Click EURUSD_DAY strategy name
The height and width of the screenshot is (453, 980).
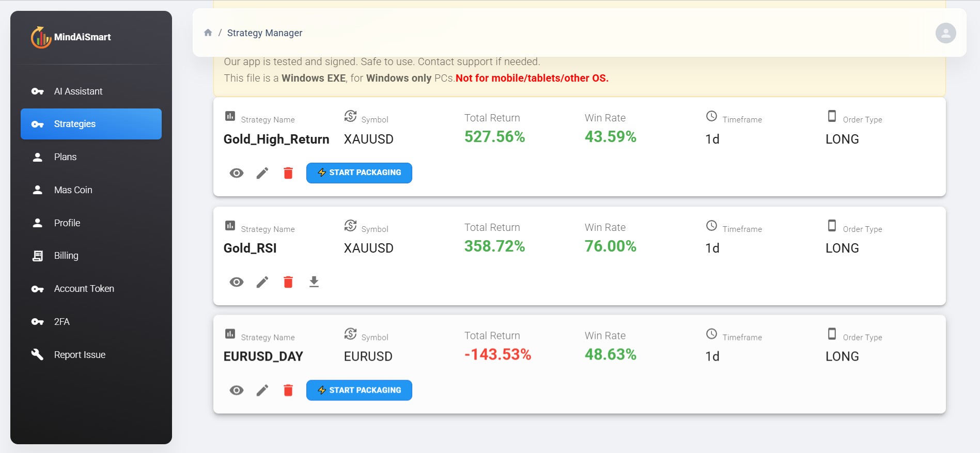pos(263,356)
